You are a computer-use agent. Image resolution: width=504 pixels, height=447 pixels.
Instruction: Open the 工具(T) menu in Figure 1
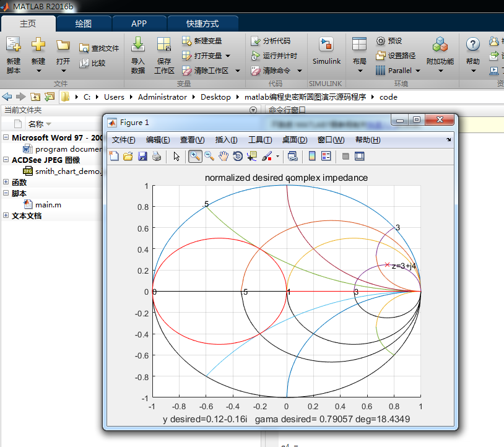coord(260,140)
